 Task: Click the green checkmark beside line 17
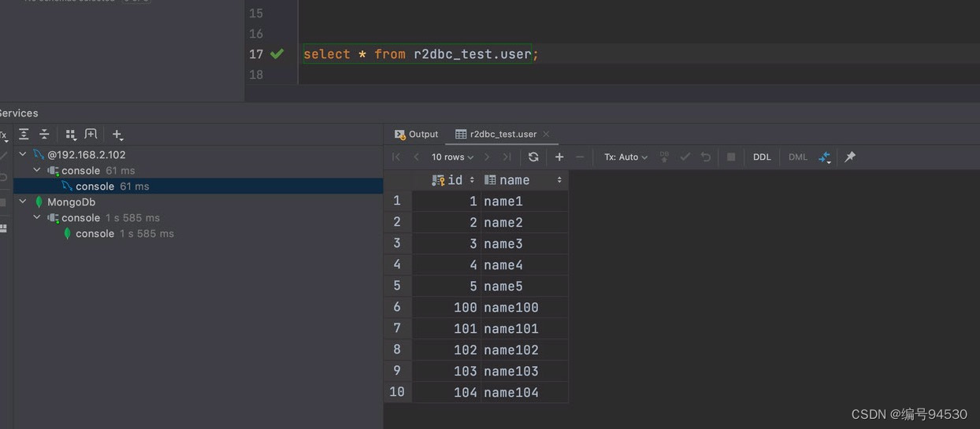tap(277, 54)
